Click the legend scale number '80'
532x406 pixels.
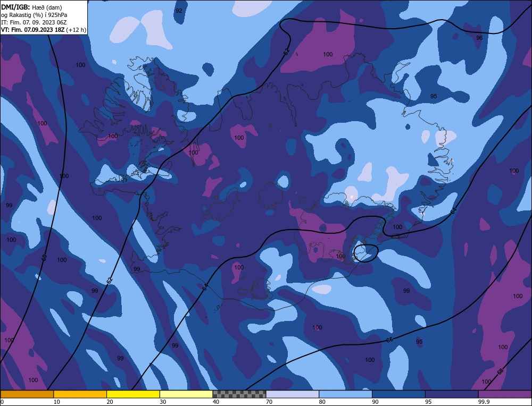pyautogui.click(x=322, y=402)
